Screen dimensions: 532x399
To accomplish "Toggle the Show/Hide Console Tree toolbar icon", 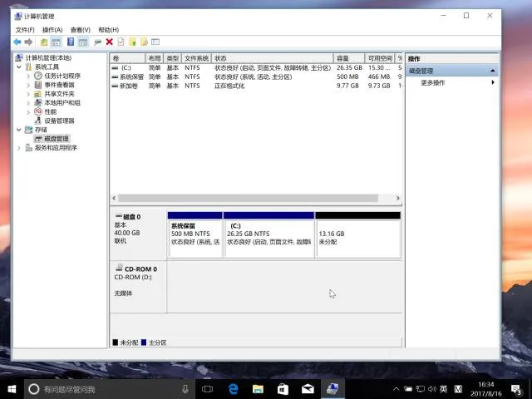I will pyautogui.click(x=56, y=42).
